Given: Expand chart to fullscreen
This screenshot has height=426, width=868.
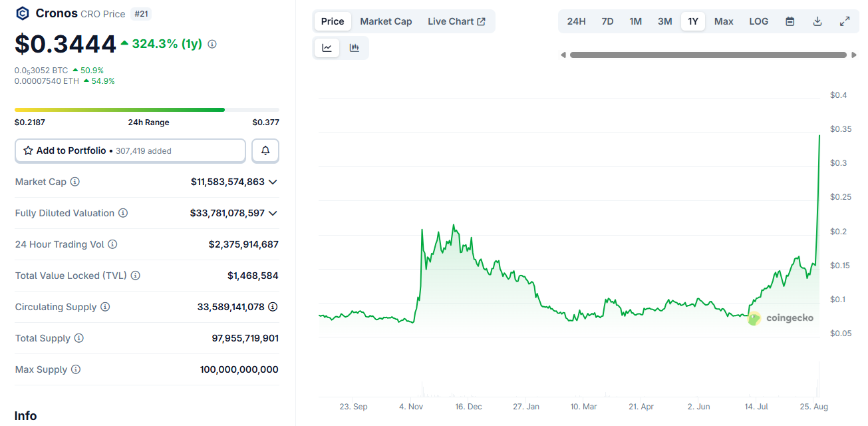Looking at the screenshot, I should 845,21.
